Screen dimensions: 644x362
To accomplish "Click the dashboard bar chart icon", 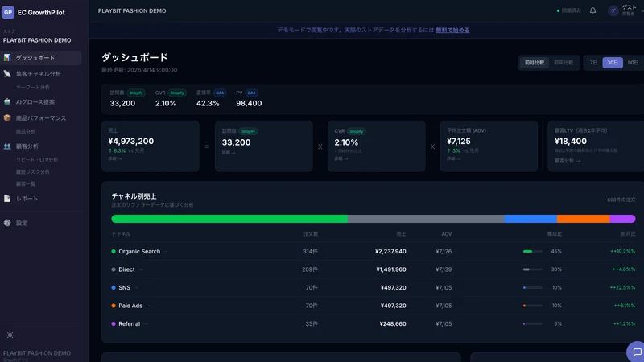I will 7,57.
